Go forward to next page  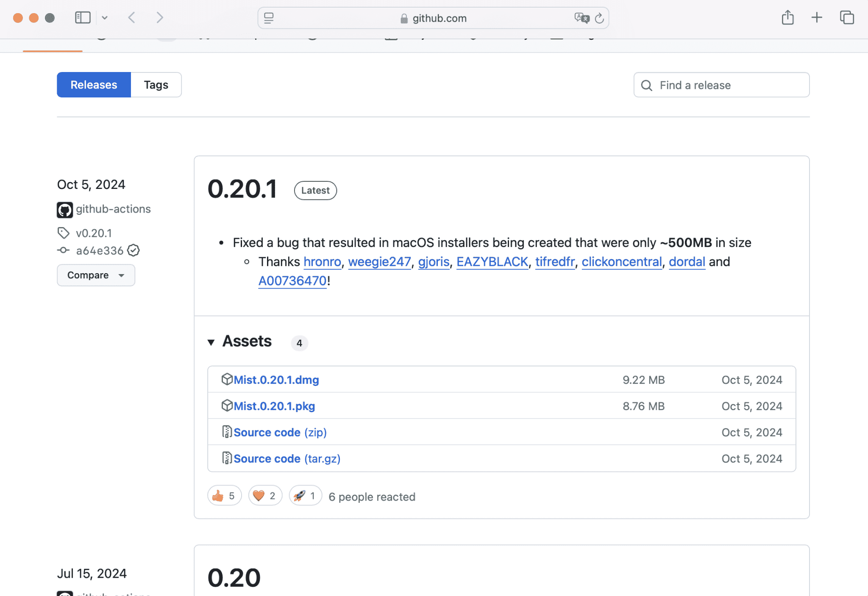click(159, 18)
